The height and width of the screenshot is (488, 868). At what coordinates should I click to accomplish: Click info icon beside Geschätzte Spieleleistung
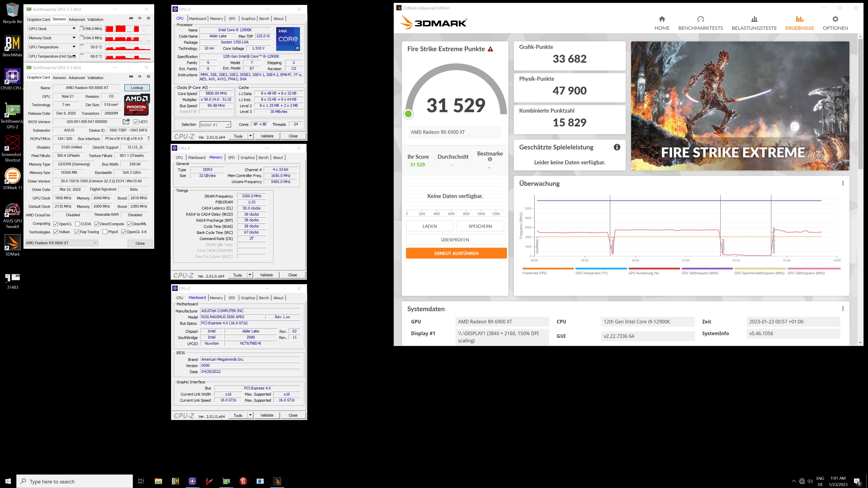(x=617, y=147)
